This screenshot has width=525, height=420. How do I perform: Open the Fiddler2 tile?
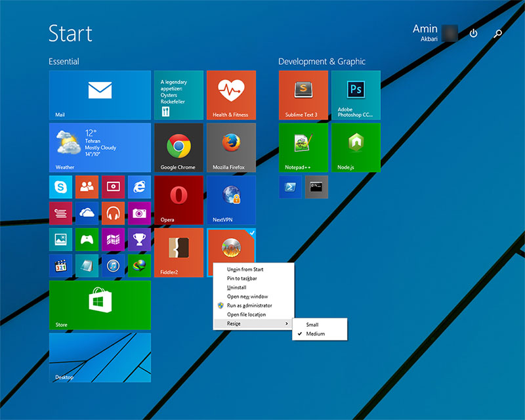[x=178, y=253]
